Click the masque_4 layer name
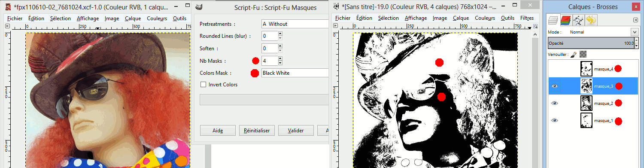 point(603,69)
